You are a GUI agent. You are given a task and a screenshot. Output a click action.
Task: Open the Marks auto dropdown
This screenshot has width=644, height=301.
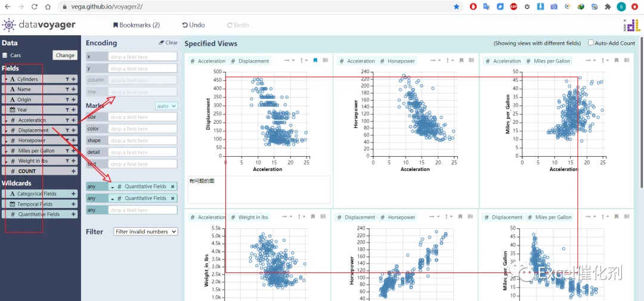coord(166,106)
